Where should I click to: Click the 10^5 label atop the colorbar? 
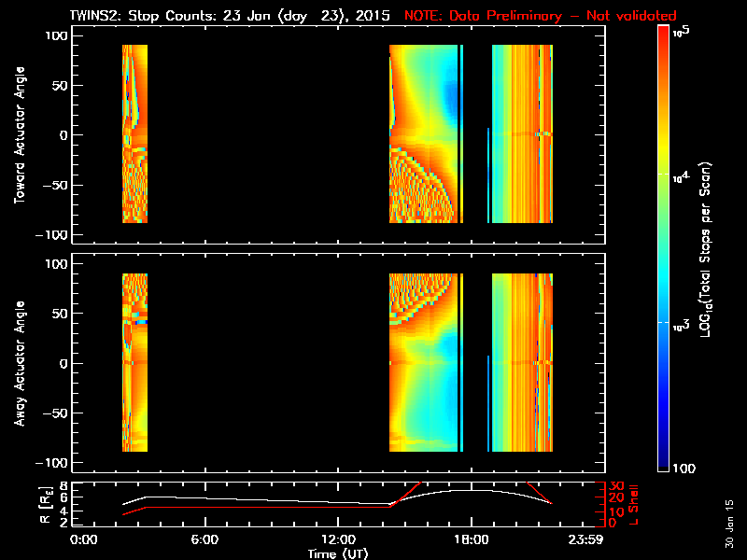click(682, 32)
